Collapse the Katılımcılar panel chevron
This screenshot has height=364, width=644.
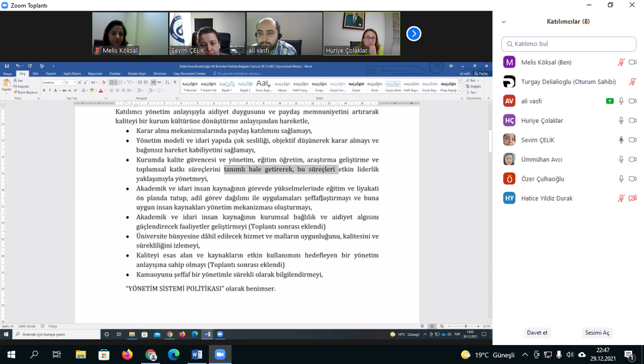pos(504,21)
